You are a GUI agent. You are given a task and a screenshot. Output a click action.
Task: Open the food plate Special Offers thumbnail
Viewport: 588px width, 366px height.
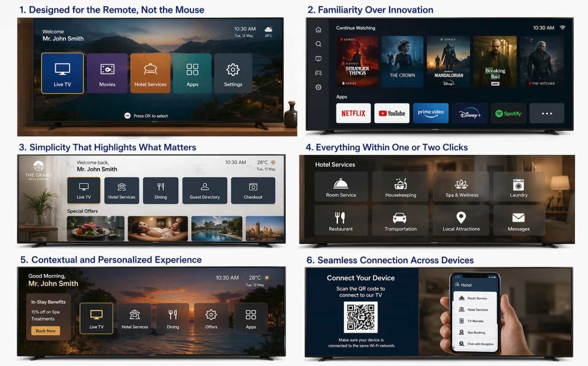[96, 229]
